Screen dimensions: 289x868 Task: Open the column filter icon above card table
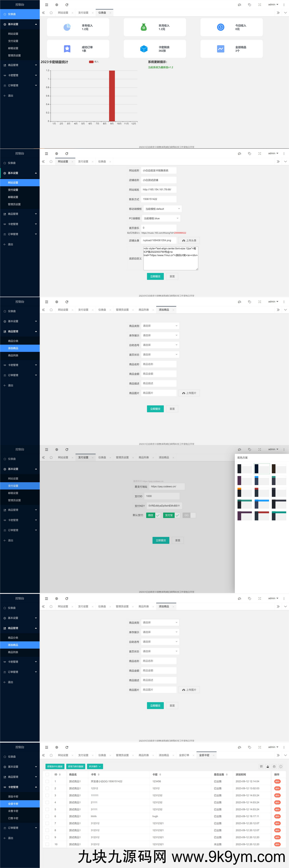pyautogui.click(x=261, y=766)
